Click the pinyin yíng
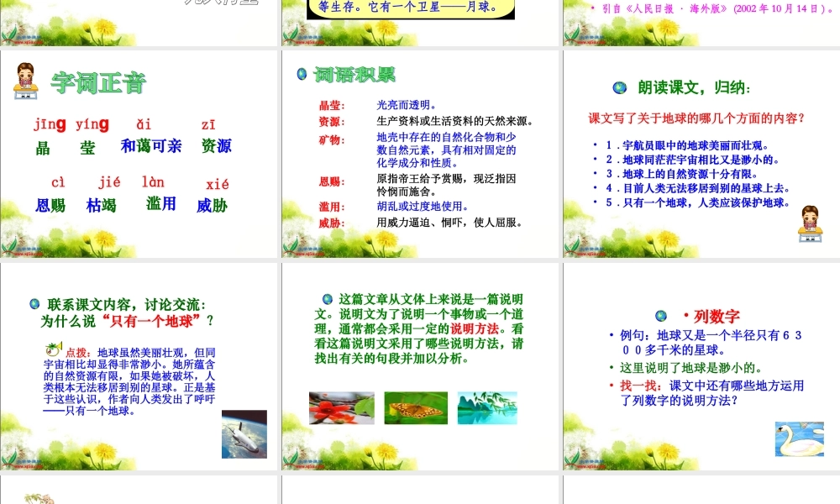This screenshot has height=504, width=840. [92, 125]
